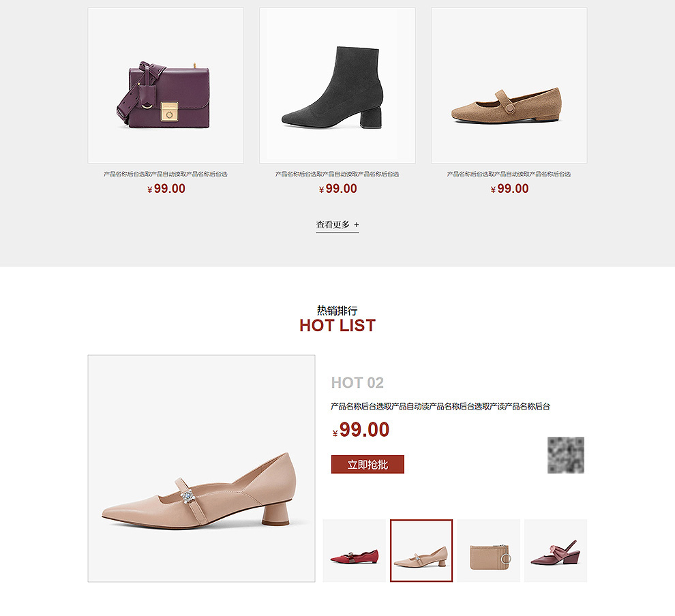Open the black ankle boot product image
The height and width of the screenshot is (616, 675).
pyautogui.click(x=337, y=85)
